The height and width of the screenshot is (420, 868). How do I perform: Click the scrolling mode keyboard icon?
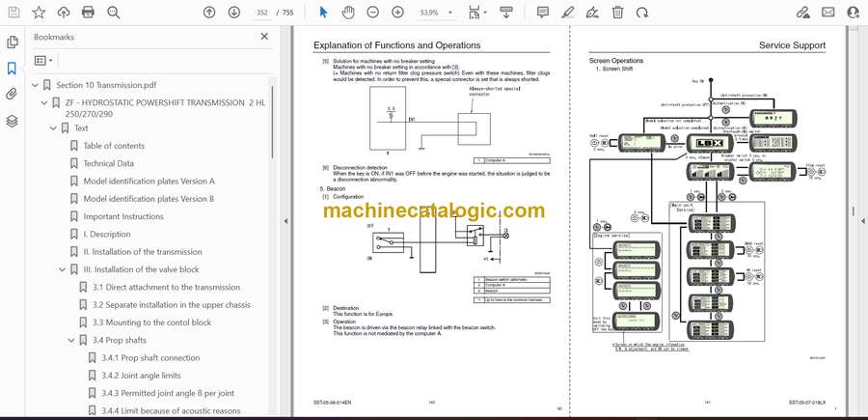point(506,13)
